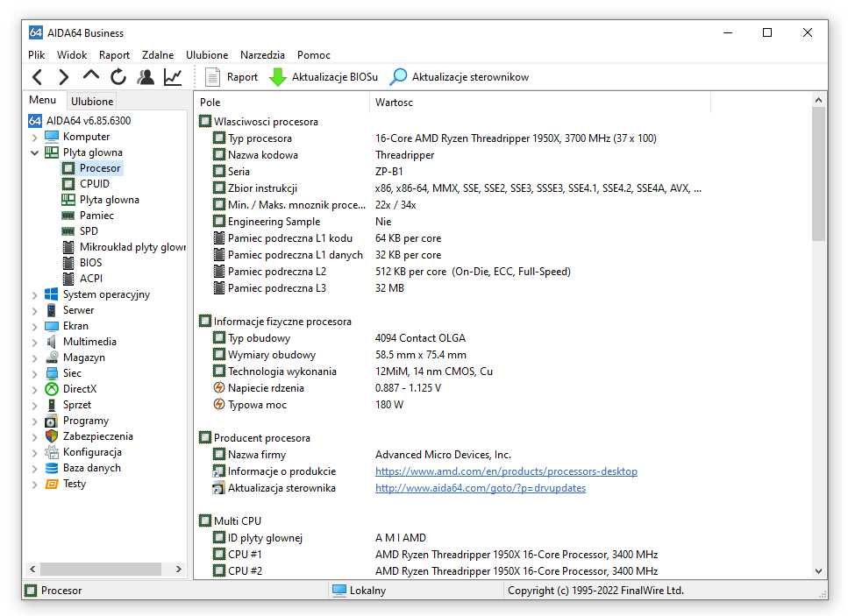Image resolution: width=848 pixels, height=616 pixels.
Task: Click the Baza danych database icon
Action: (52, 468)
